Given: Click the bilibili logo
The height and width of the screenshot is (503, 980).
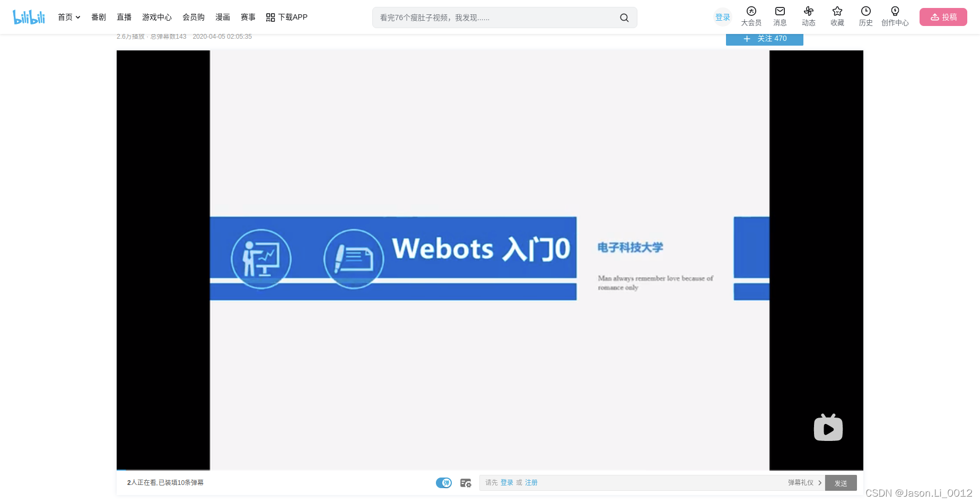Looking at the screenshot, I should tap(29, 17).
